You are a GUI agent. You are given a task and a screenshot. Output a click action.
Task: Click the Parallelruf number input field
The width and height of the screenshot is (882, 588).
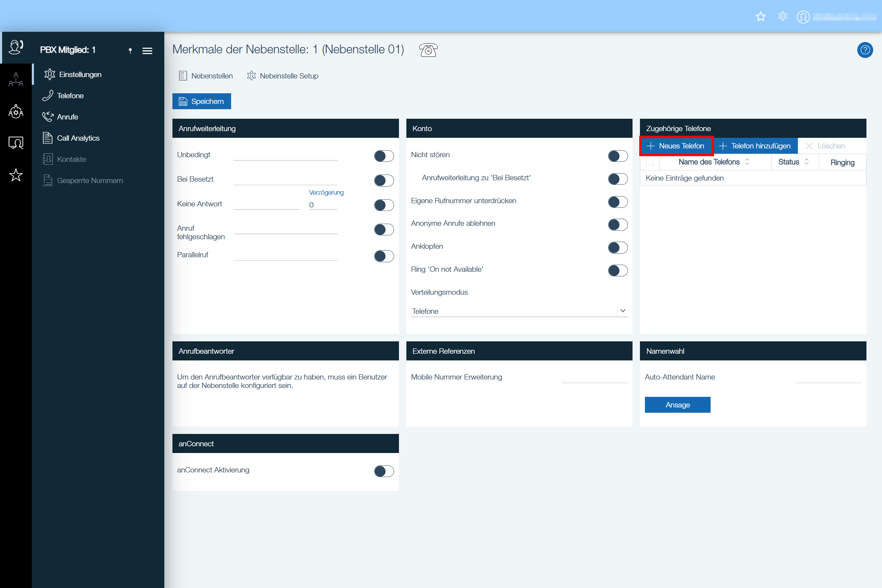(286, 255)
